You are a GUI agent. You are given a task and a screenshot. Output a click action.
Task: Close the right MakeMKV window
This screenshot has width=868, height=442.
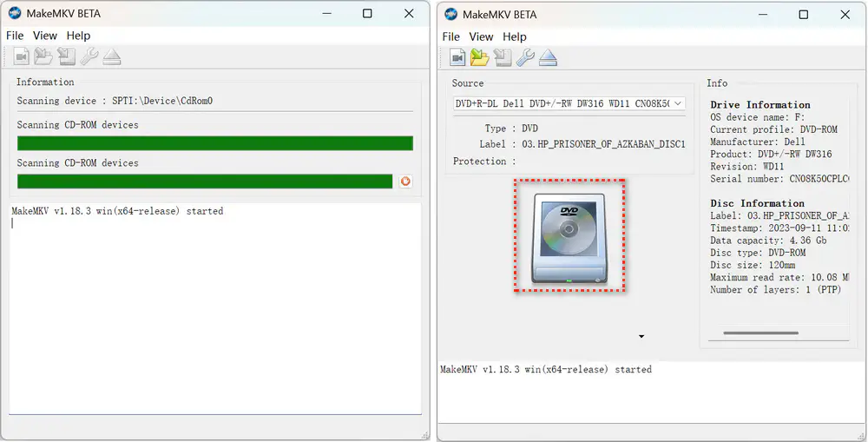(845, 15)
